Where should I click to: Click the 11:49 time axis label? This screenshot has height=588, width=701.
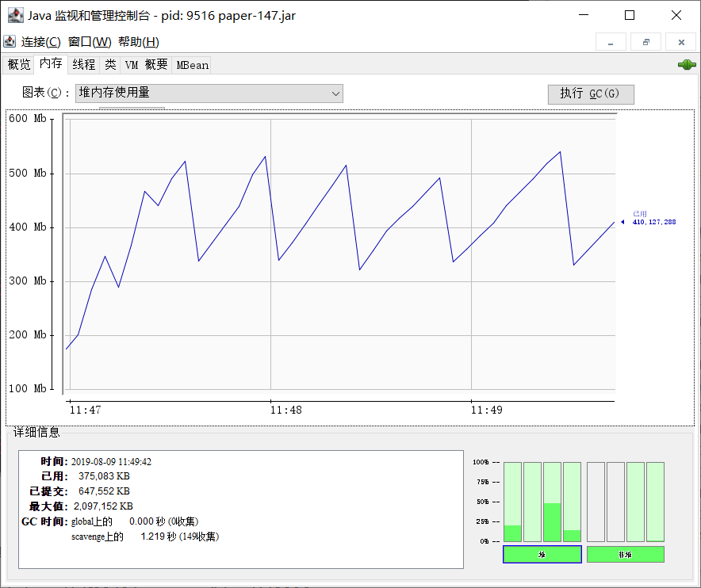(x=486, y=410)
